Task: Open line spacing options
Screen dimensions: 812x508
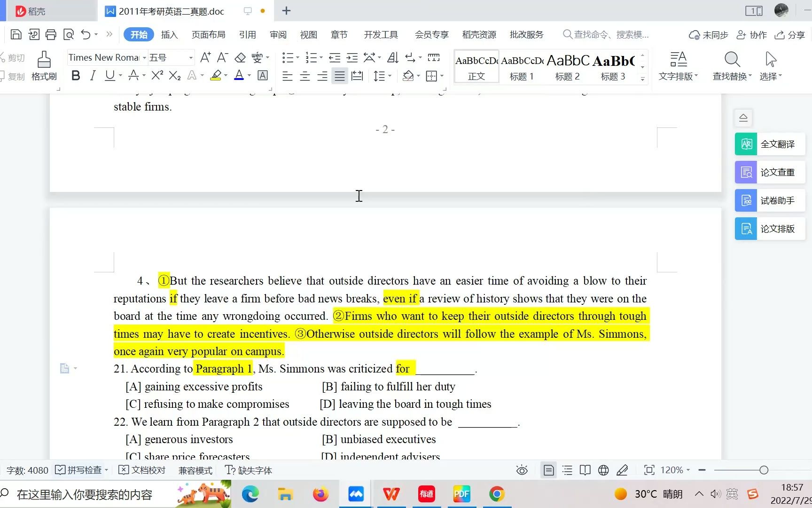Action: (379, 76)
